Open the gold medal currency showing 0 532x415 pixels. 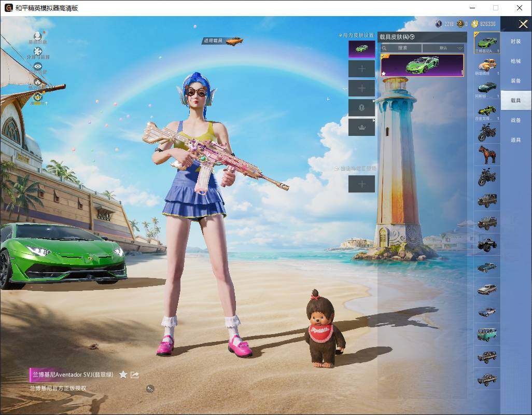pyautogui.click(x=463, y=24)
